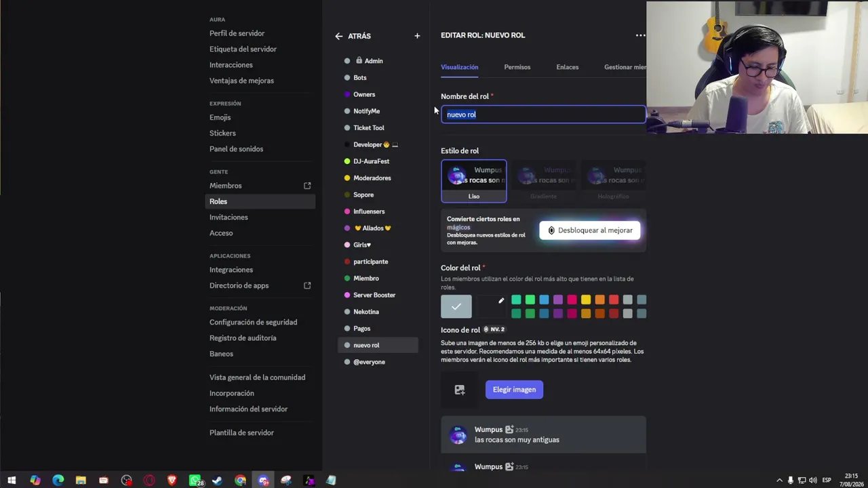
Task: Select the Liso role style
Action: click(x=473, y=181)
